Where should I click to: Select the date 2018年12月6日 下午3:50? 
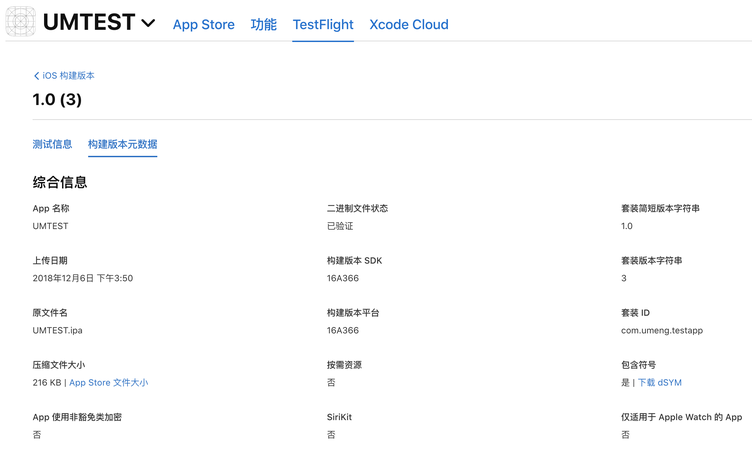(x=83, y=278)
